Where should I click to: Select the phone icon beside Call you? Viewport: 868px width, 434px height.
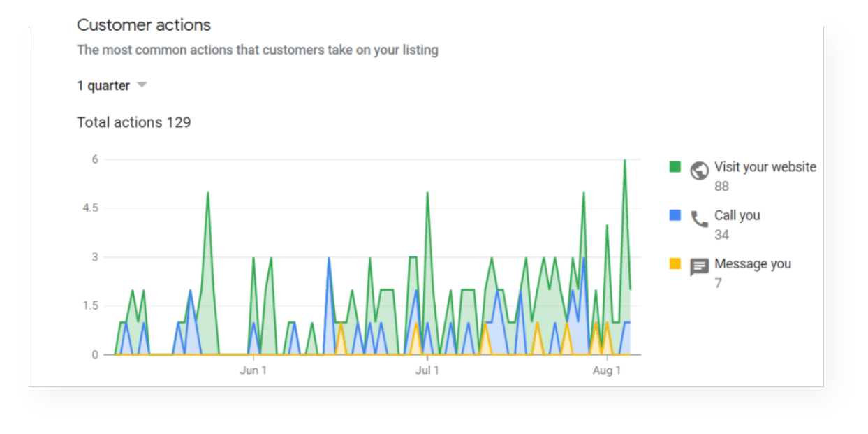click(x=699, y=218)
